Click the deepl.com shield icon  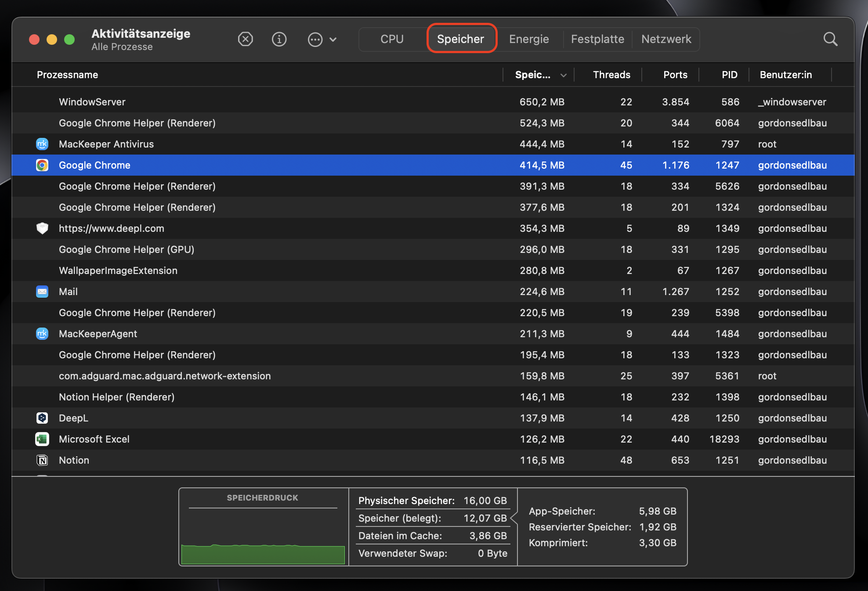pyautogui.click(x=42, y=228)
